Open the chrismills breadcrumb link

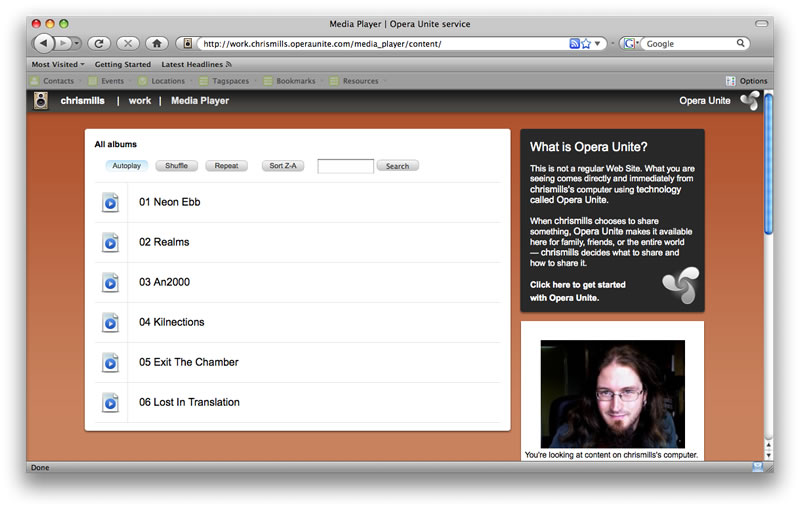pyautogui.click(x=82, y=101)
